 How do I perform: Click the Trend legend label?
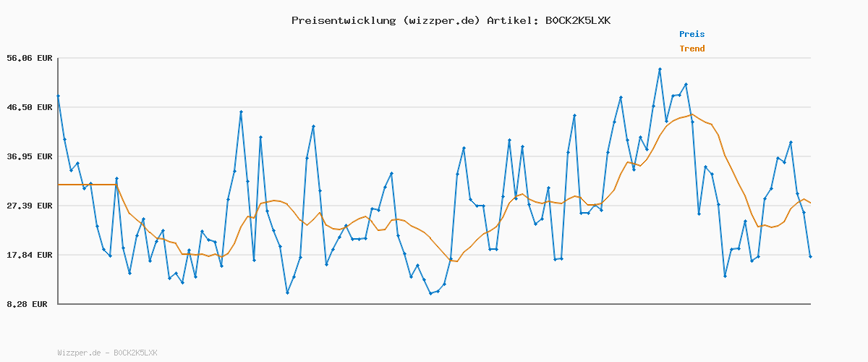pyautogui.click(x=692, y=49)
